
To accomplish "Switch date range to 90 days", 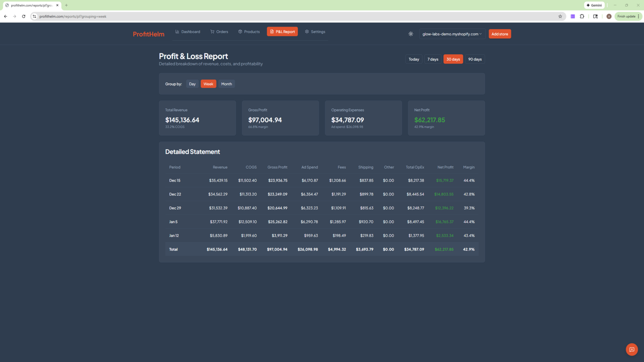I will click(x=475, y=59).
